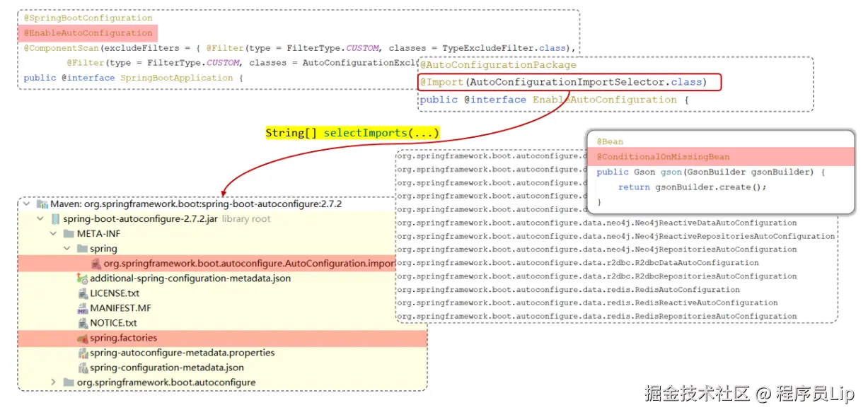Click the spring.factories leaf icon
The width and height of the screenshot is (868, 417).
(x=83, y=339)
